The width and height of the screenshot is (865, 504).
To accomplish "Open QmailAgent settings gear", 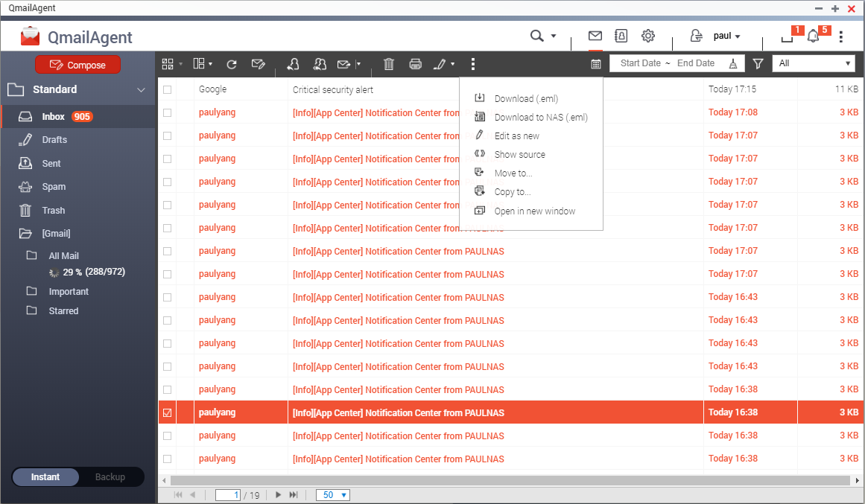I will click(x=647, y=35).
